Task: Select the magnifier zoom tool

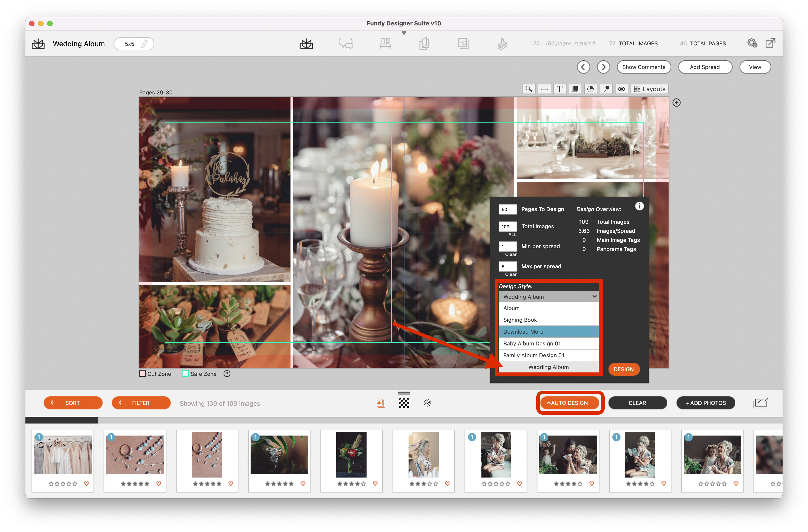Action: (529, 89)
